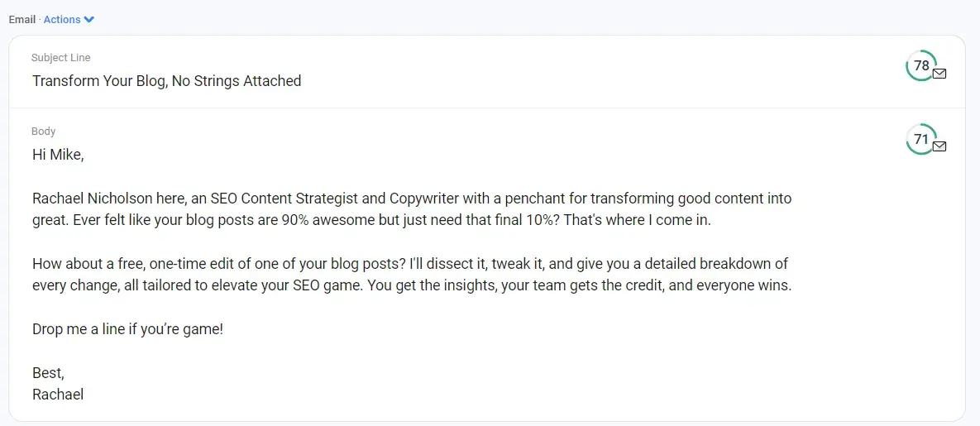Click the 'Email' section label
The width and height of the screenshot is (980, 426).
point(22,20)
